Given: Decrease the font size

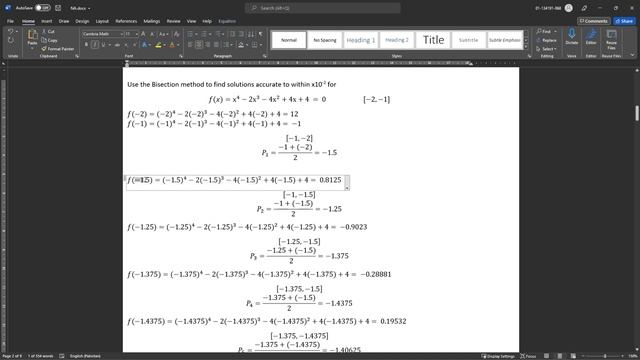Looking at the screenshot, I should (152, 34).
